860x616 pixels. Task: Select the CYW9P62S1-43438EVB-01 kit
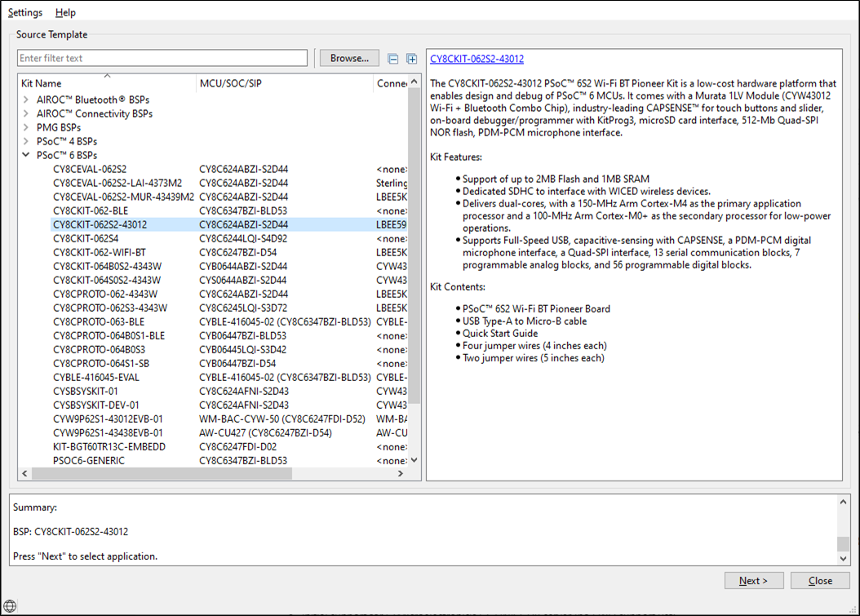pos(108,432)
